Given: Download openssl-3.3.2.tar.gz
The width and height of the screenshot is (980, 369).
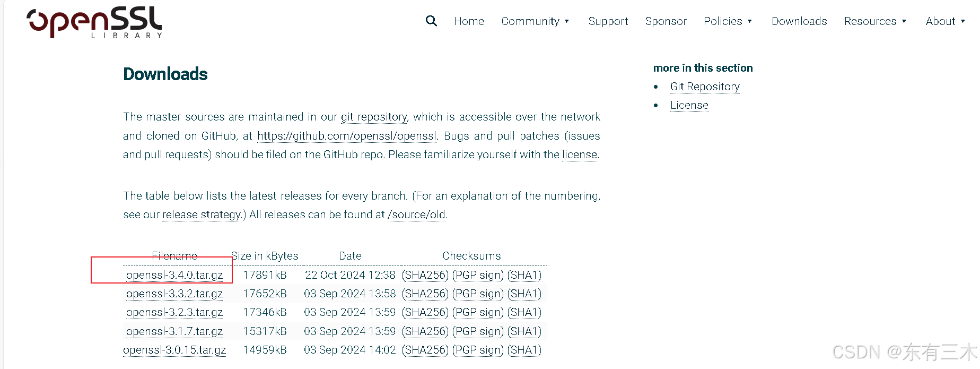Looking at the screenshot, I should [x=174, y=294].
